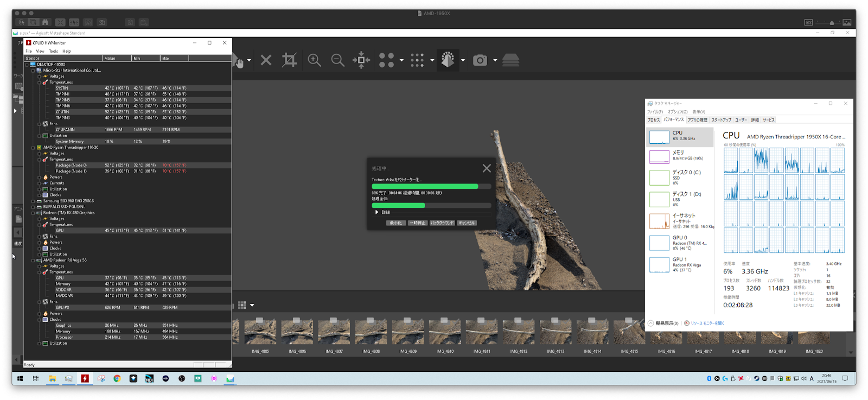Click the navigation hand tool in Metashape
This screenshot has width=868, height=400.
click(x=239, y=62)
